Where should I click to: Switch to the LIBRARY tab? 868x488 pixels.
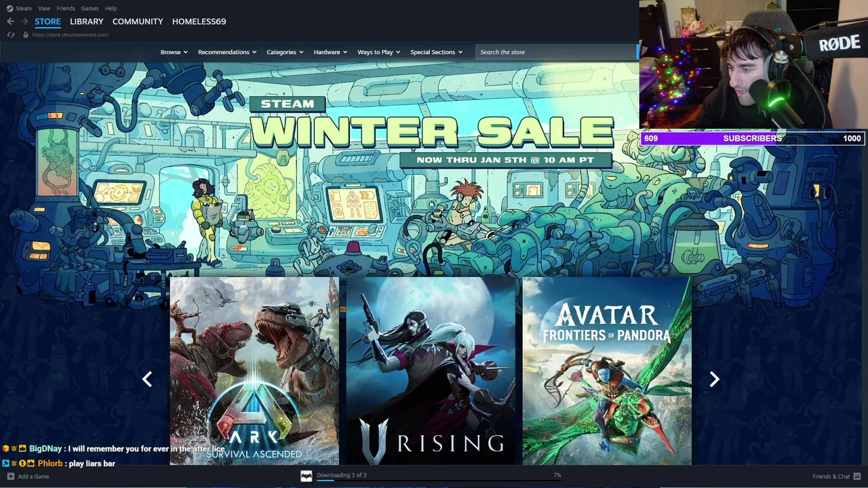[x=87, y=22]
